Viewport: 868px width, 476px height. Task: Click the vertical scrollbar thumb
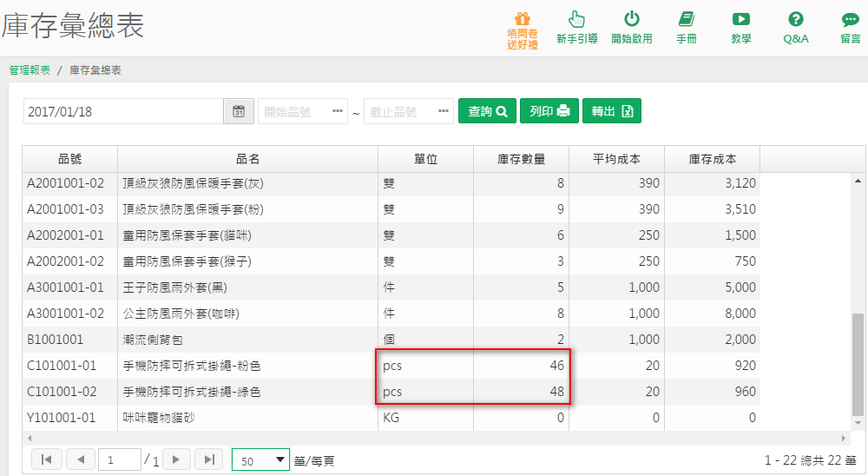click(858, 365)
